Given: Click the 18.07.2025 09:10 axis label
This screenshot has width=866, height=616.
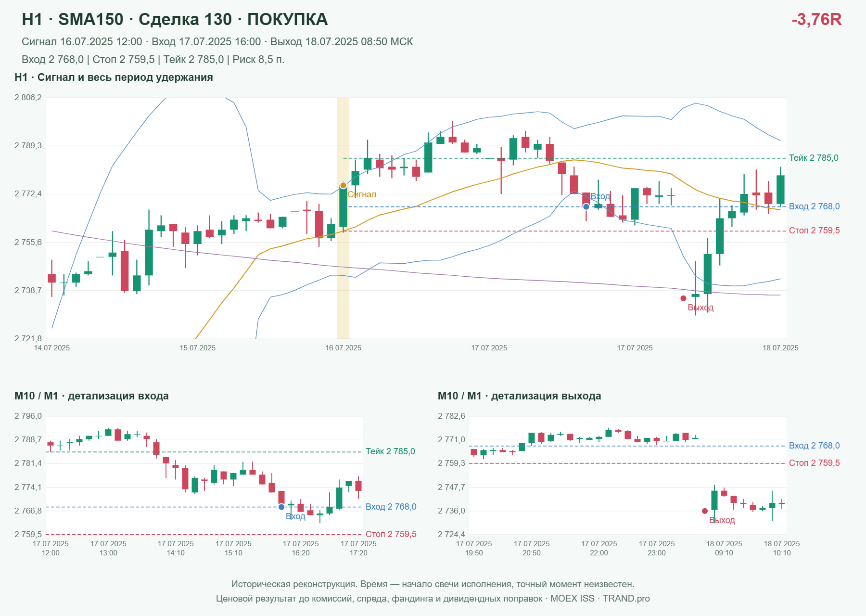Looking at the screenshot, I should pyautogui.click(x=724, y=548).
